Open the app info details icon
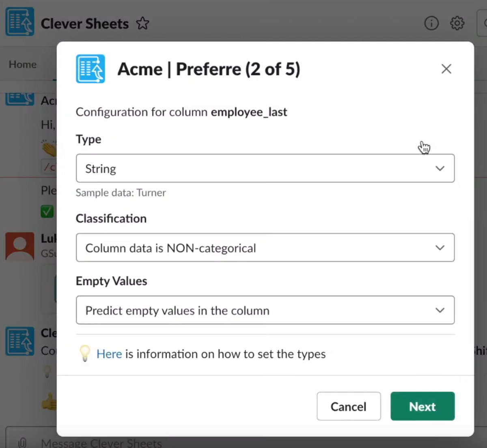 (431, 23)
